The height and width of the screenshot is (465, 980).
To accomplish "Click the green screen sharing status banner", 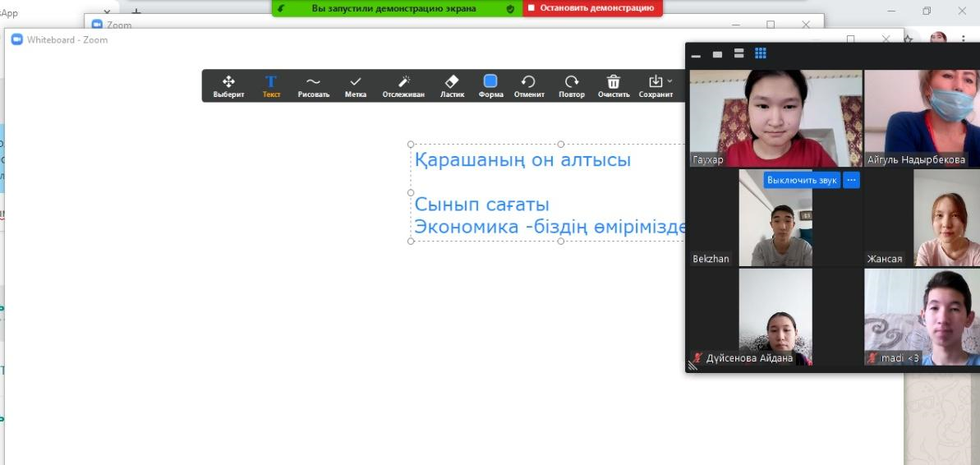I will (x=397, y=8).
